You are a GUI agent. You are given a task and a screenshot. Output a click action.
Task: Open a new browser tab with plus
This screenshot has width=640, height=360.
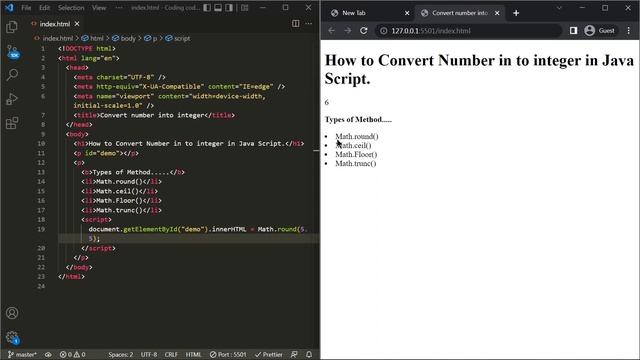516,13
